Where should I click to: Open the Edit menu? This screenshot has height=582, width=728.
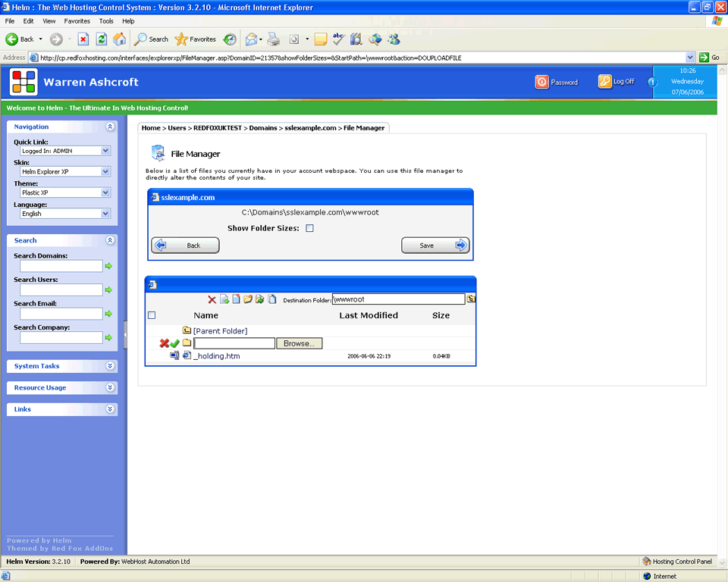(28, 21)
